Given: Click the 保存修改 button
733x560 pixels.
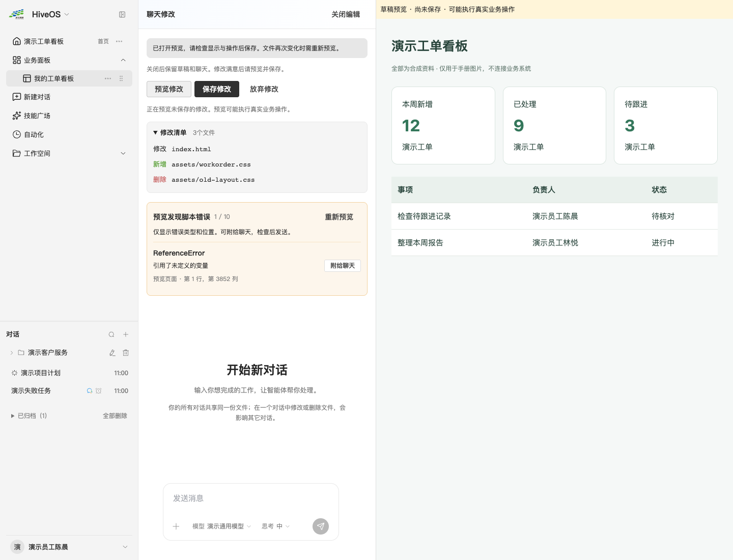Looking at the screenshot, I should coord(217,89).
